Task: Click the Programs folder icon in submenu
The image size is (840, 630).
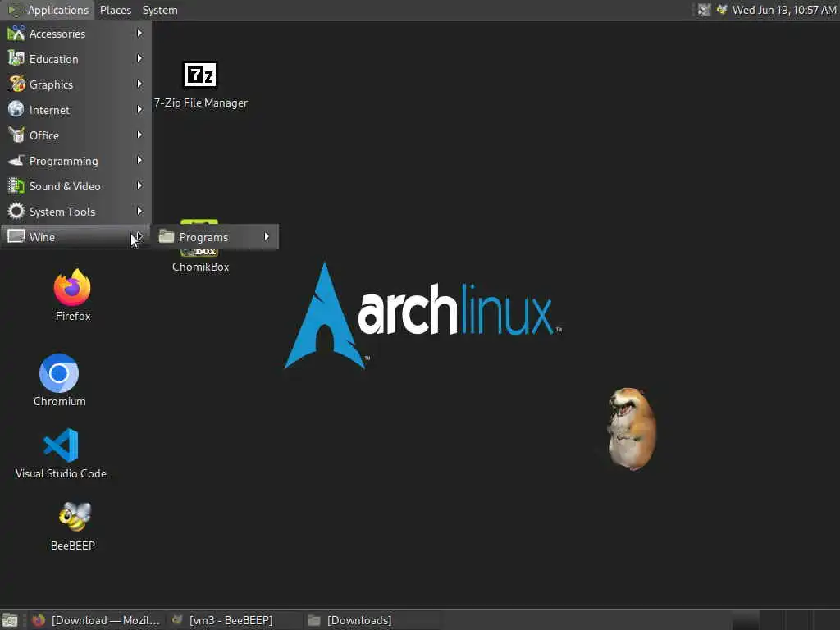Action: coord(167,236)
